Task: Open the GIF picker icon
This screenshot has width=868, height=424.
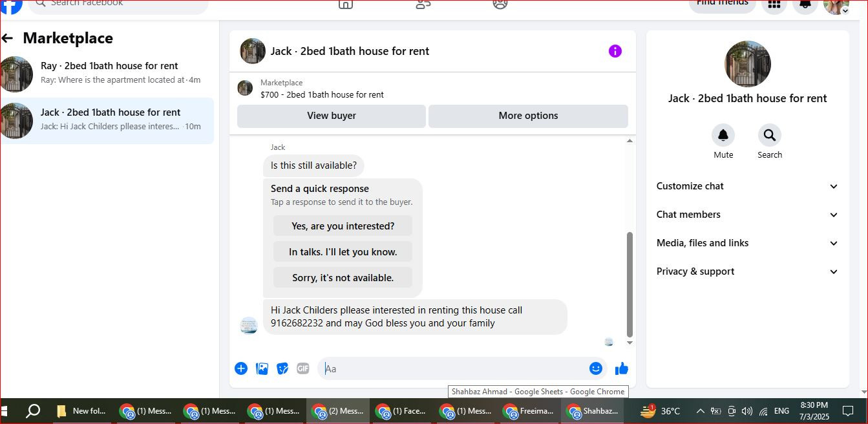Action: click(303, 368)
